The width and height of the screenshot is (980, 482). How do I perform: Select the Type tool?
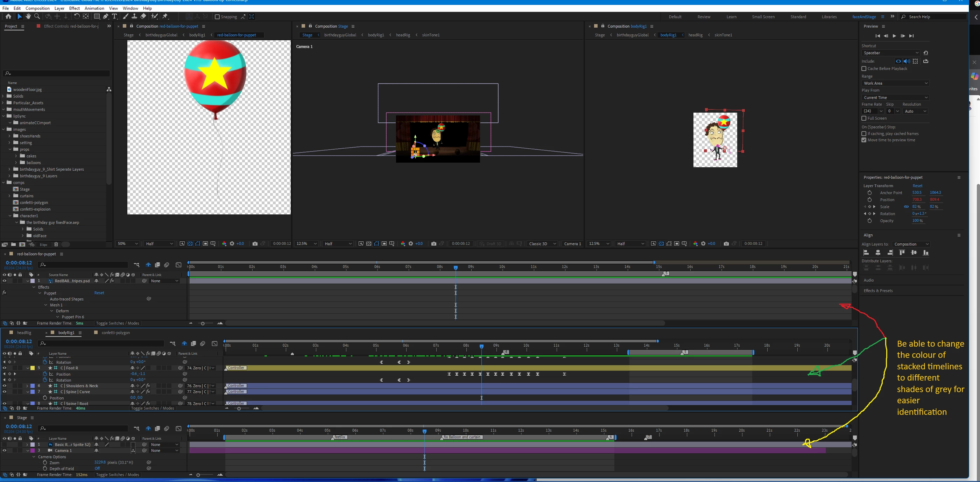coord(114,16)
